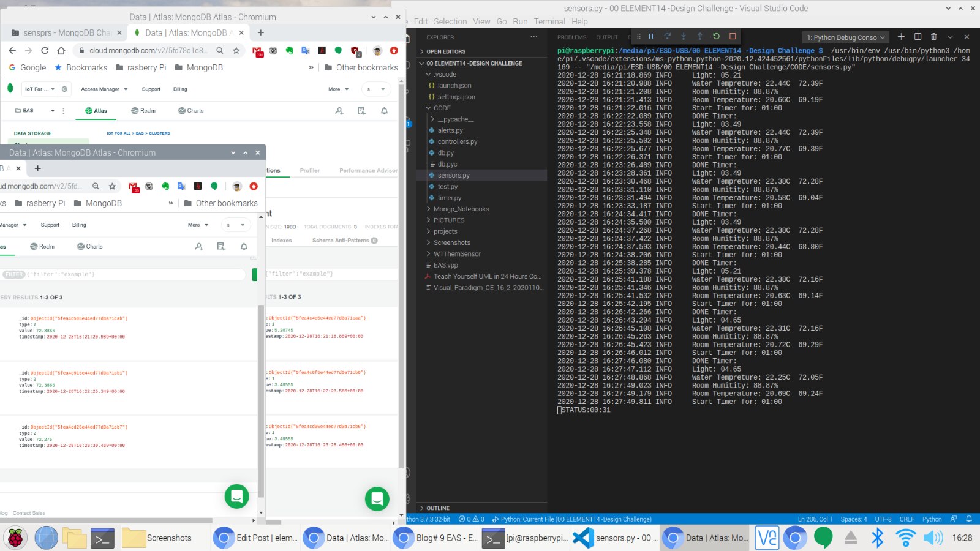
Task: Click the red Stop debugging square
Action: 733,37
